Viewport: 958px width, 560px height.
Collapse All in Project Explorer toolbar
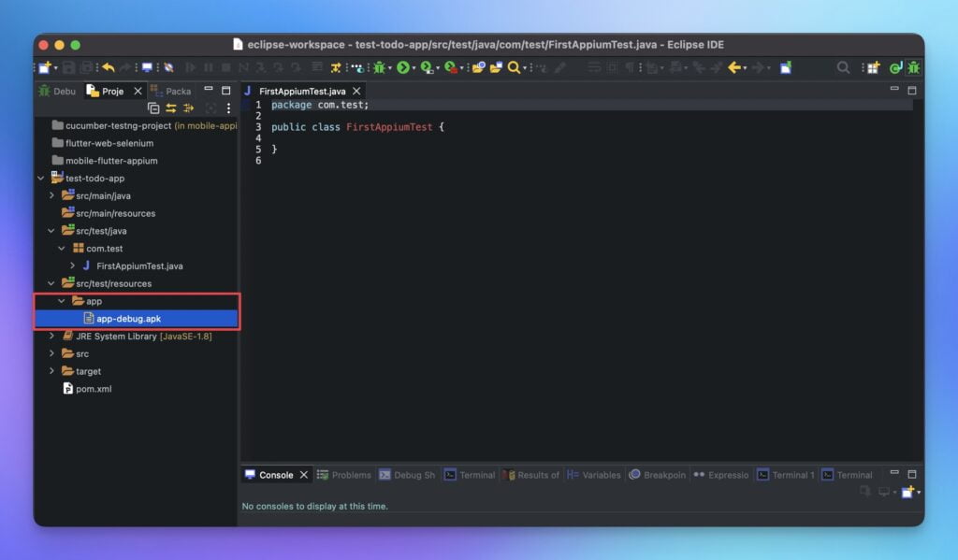point(153,108)
